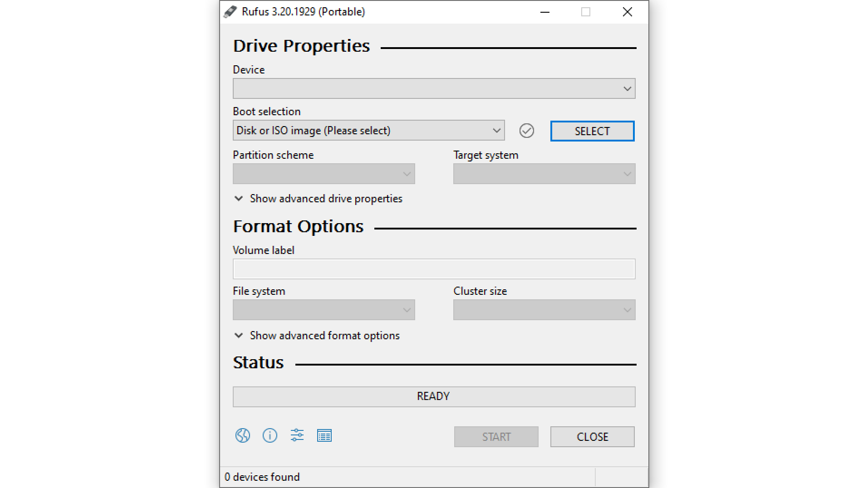Open the About info icon
Viewport: 868px width, 488px height.
tap(270, 435)
